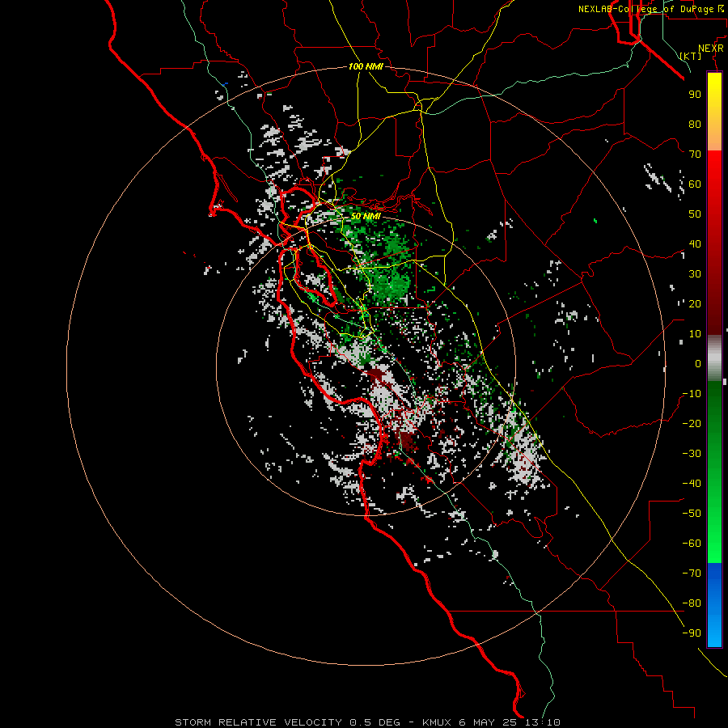The image size is (728, 728).
Task: Click the -50 scale value
Action: click(692, 514)
